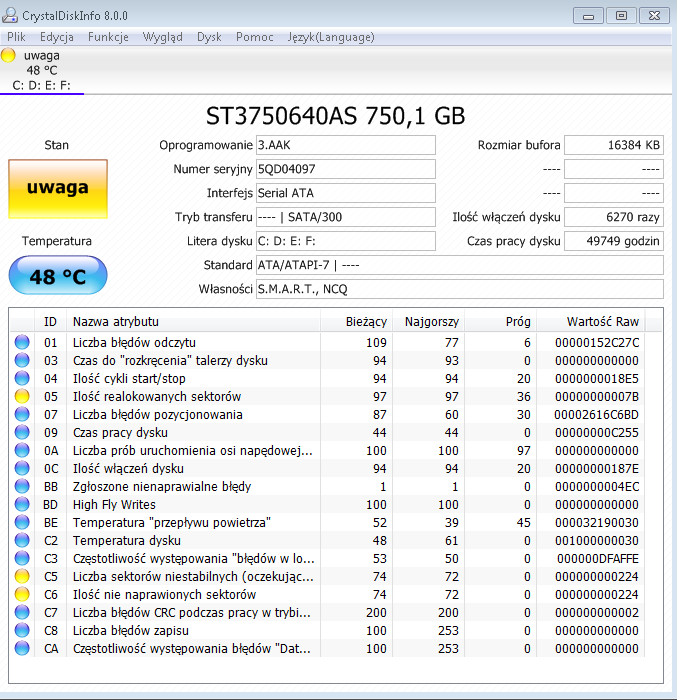Click the Interfejs field Serial ATA
Screen dimensions: 677x700
pyautogui.click(x=346, y=193)
